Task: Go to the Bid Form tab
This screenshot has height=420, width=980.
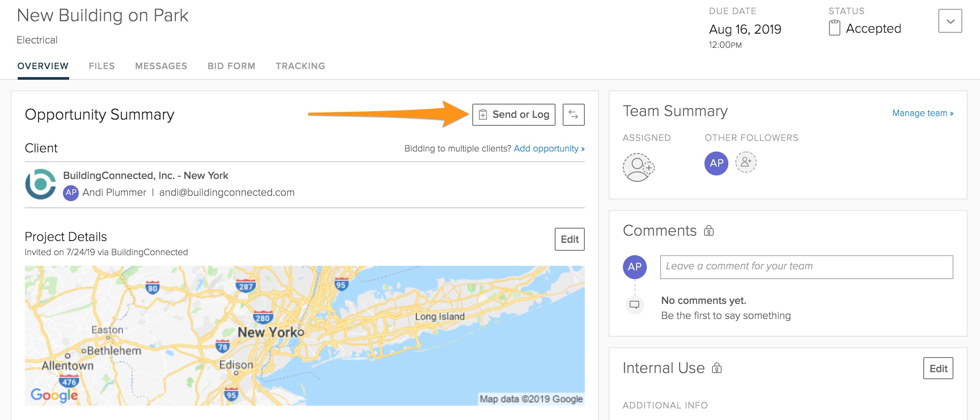Action: point(231,66)
